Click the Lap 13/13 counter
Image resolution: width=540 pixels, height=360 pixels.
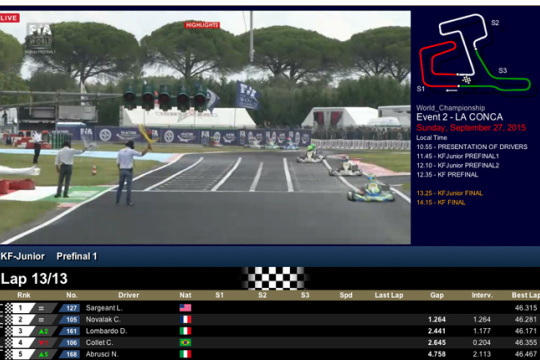click(x=34, y=279)
